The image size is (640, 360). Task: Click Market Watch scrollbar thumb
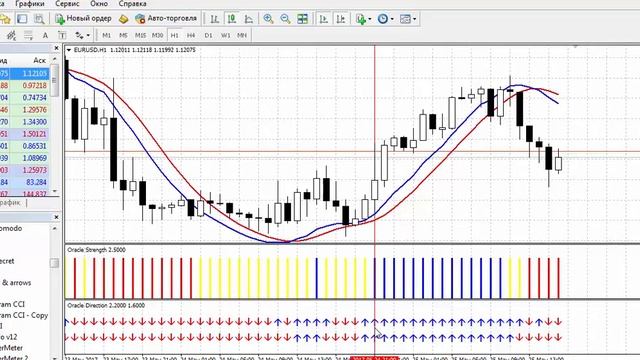[x=54, y=80]
